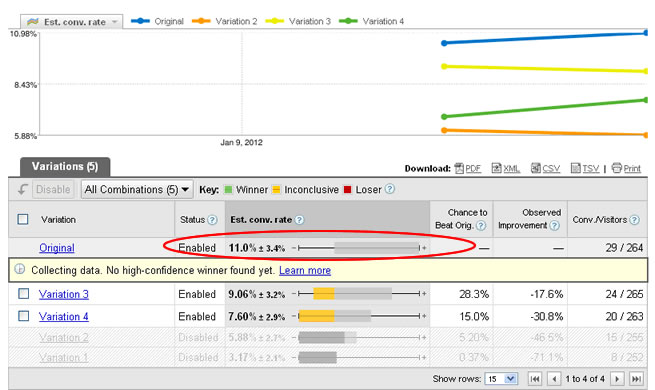Open help icon next to Loser key
The image size is (655, 390).
point(389,189)
